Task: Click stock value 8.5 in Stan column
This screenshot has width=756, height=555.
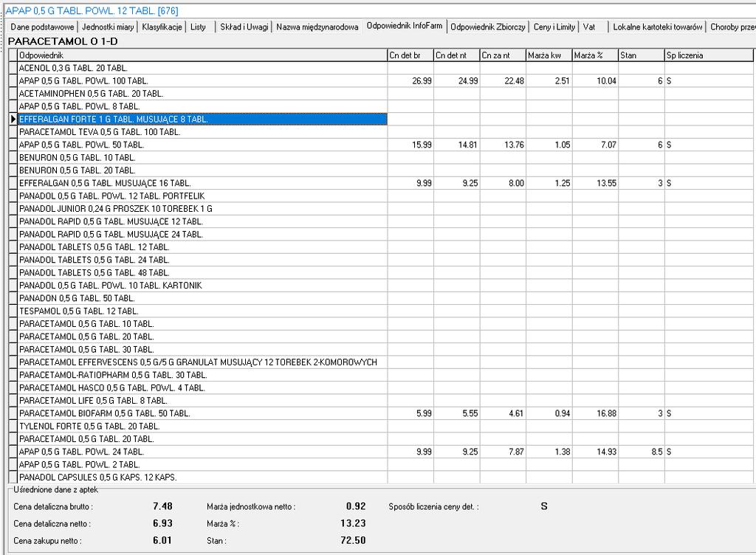Action: (x=656, y=452)
